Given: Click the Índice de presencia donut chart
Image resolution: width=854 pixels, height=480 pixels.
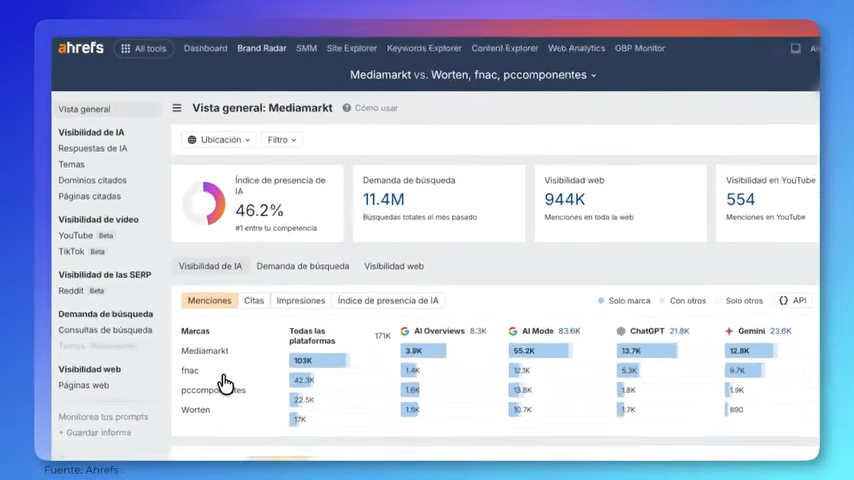Looking at the screenshot, I should tap(204, 203).
